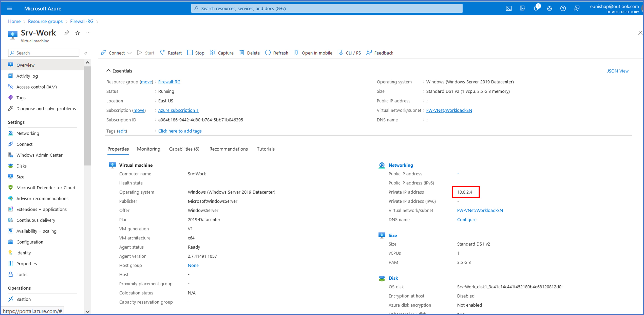Image resolution: width=644 pixels, height=315 pixels.
Task: Open Microsoft Defender for Cloud blade
Action: pyautogui.click(x=46, y=188)
